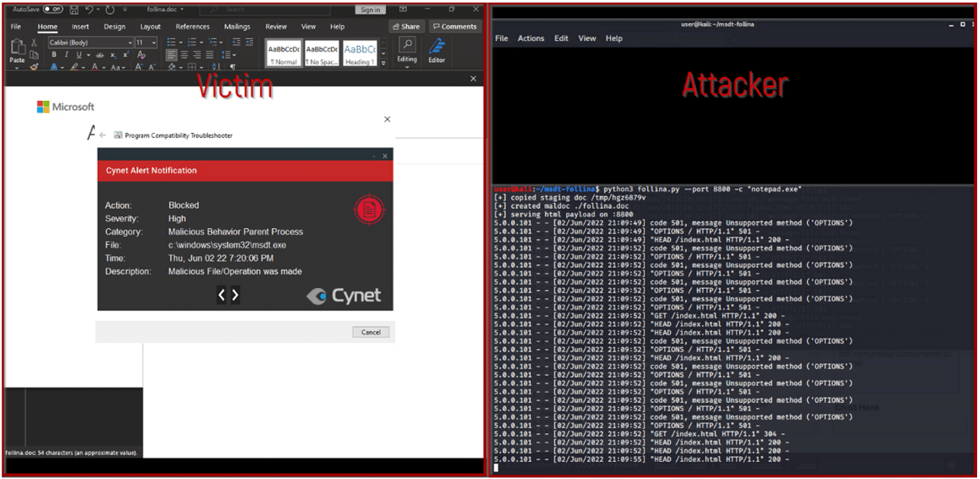Screen dimensions: 980x479
Task: Open the Layout ribbon tab
Action: coord(151,27)
